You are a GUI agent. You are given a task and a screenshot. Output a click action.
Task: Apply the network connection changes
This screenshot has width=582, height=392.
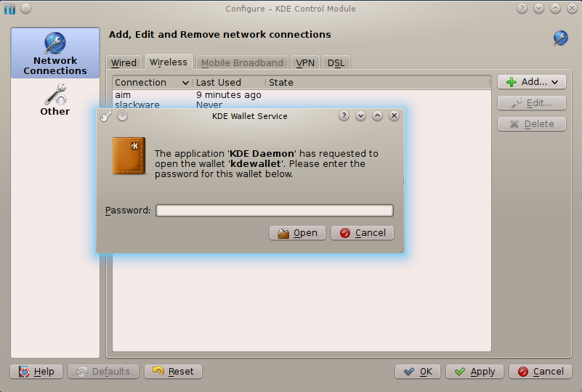(474, 371)
